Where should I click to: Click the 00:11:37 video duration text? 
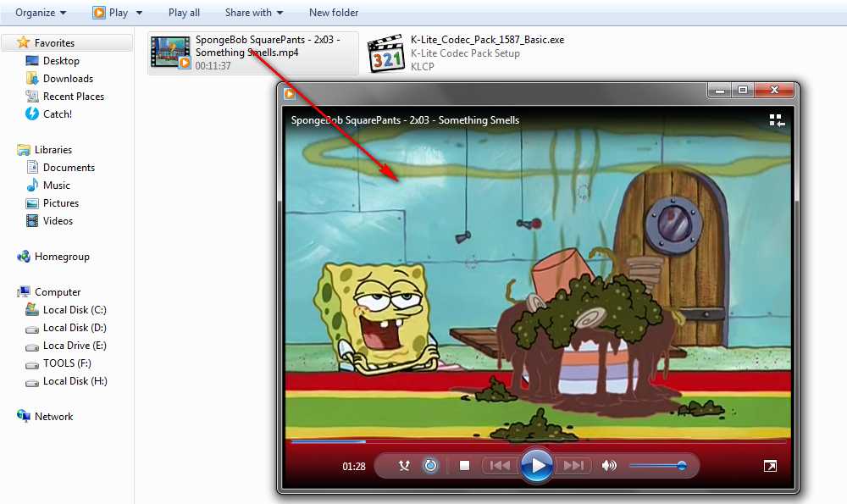(213, 66)
